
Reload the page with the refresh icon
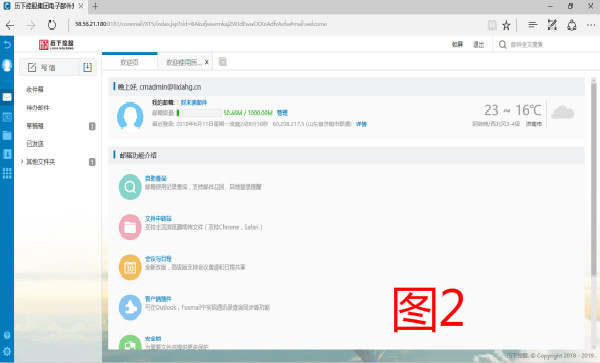click(x=52, y=25)
